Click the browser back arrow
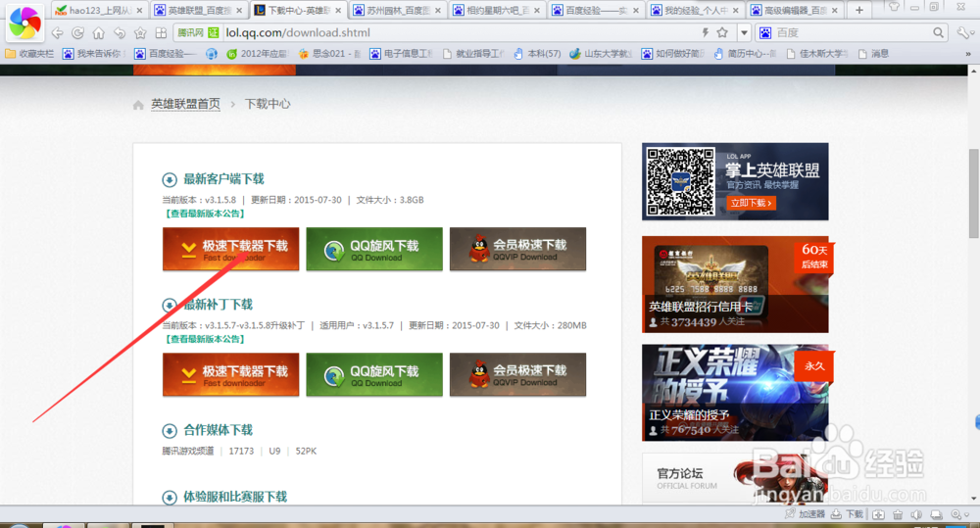 tap(58, 32)
